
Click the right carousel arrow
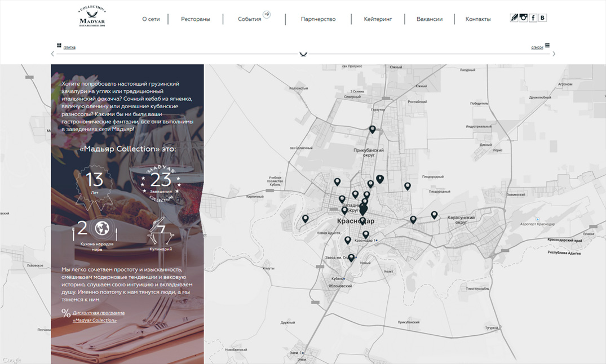pyautogui.click(x=554, y=54)
